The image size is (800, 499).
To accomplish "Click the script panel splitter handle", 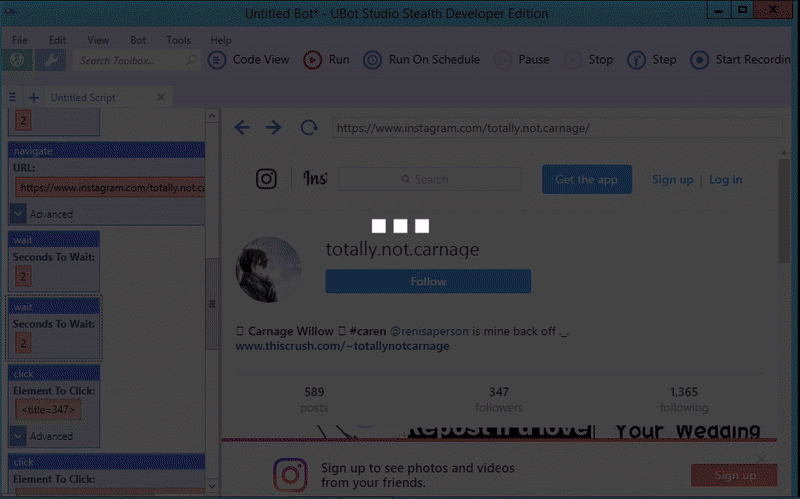I will tap(212, 304).
